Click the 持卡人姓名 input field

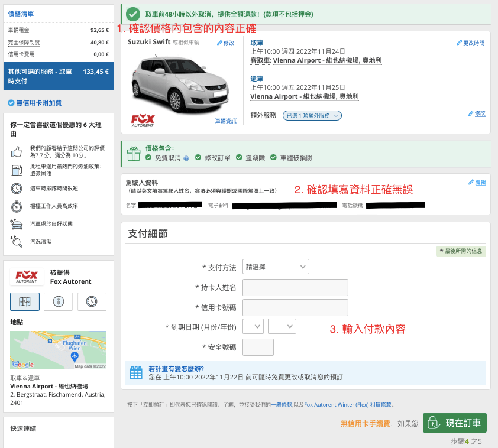click(x=295, y=287)
